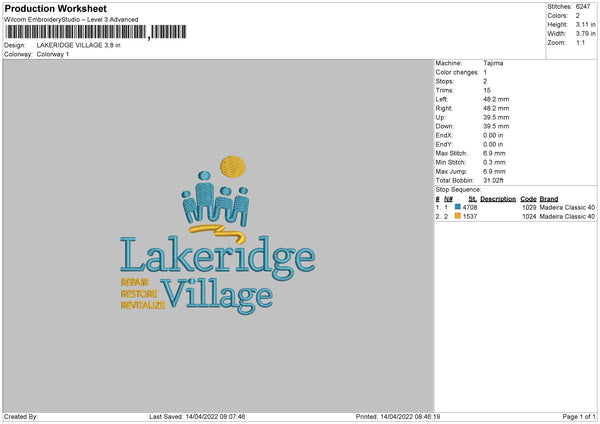Click the 'Production Worksheet' heading
600x424 pixels.
point(56,8)
